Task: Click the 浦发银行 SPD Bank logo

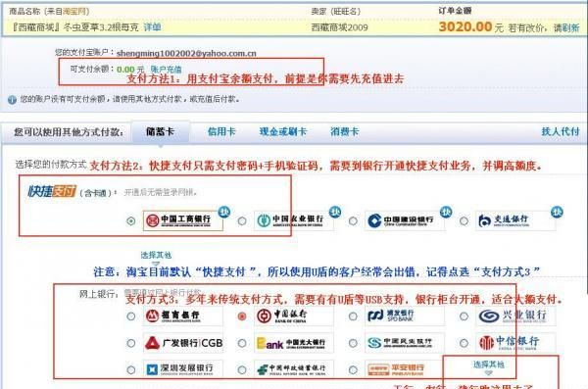Action: coord(405,316)
